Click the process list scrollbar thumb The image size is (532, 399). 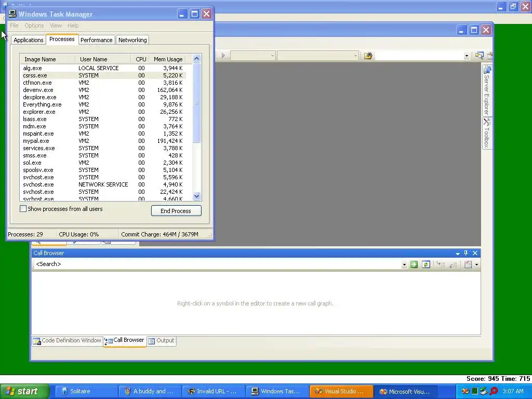197,103
